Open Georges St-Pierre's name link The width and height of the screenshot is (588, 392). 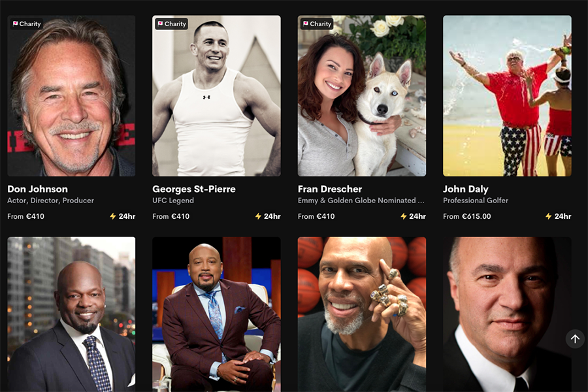[x=194, y=189]
